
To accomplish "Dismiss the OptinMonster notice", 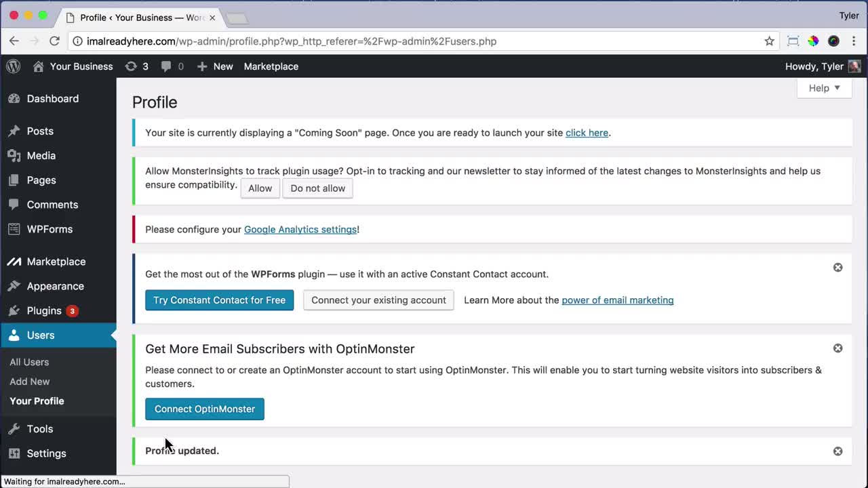I will (837, 348).
